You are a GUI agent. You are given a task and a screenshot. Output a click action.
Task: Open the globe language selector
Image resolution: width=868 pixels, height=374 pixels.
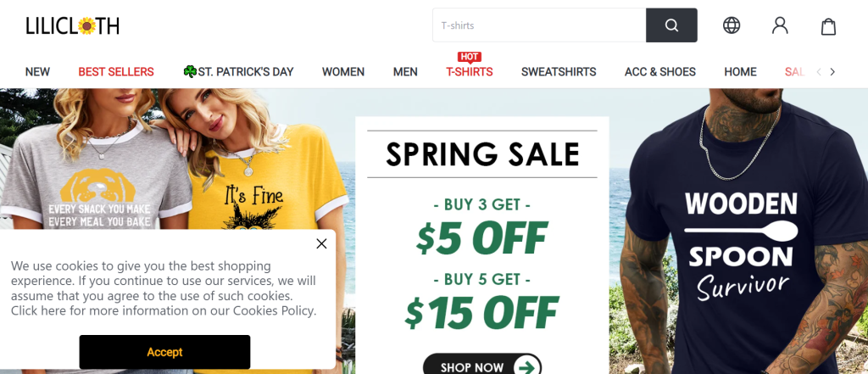[x=732, y=25]
